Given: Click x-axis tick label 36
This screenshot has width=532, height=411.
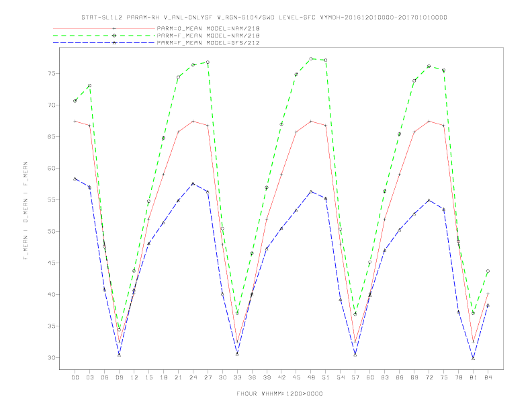Looking at the screenshot, I should pyautogui.click(x=252, y=377).
